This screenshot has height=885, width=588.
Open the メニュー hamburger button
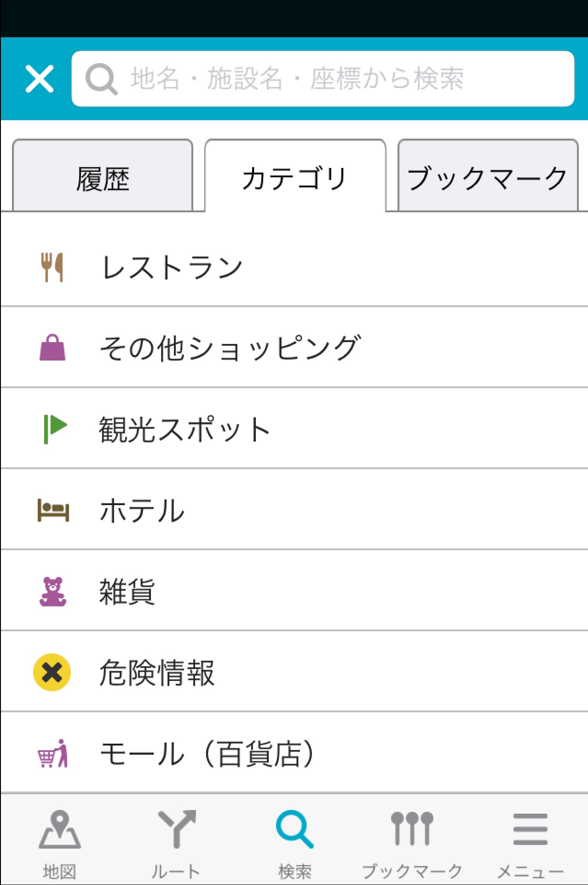click(530, 843)
